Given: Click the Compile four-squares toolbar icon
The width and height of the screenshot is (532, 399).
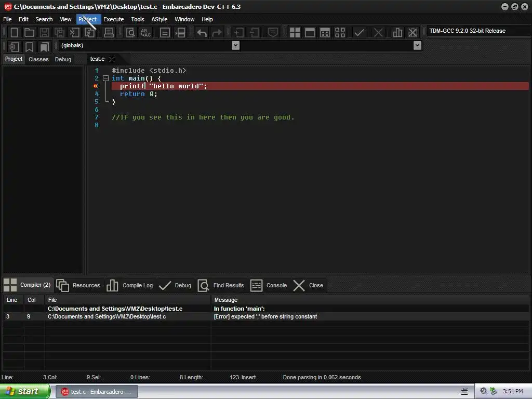Looking at the screenshot, I should tap(295, 33).
